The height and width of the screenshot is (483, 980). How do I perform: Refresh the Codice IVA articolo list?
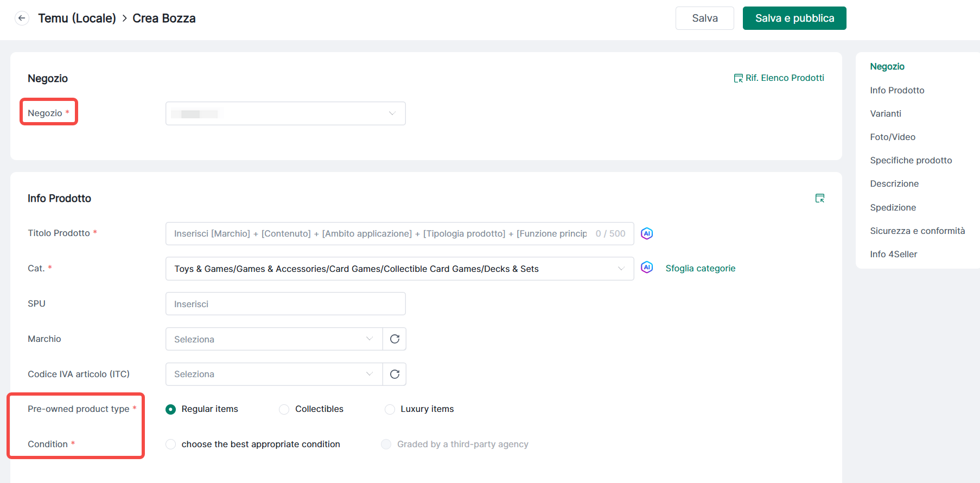pos(394,374)
